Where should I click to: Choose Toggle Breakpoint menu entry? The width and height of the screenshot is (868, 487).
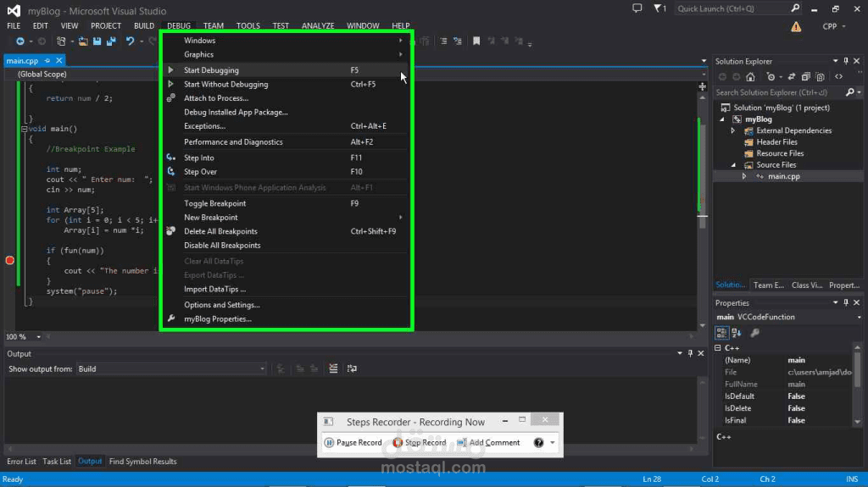pos(287,203)
